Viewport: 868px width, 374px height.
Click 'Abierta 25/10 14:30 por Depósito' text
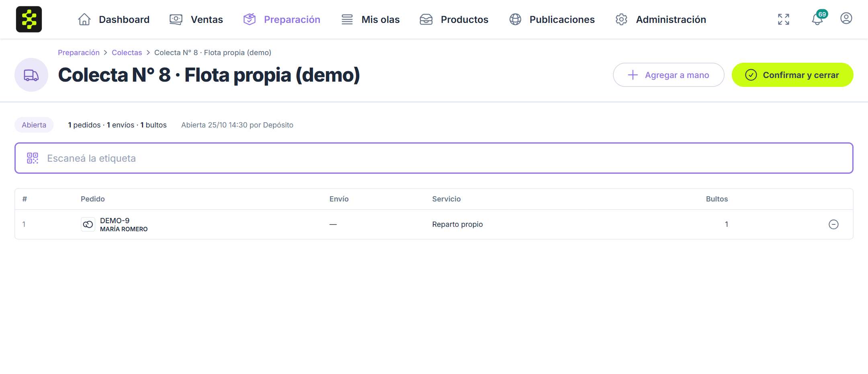(x=237, y=125)
